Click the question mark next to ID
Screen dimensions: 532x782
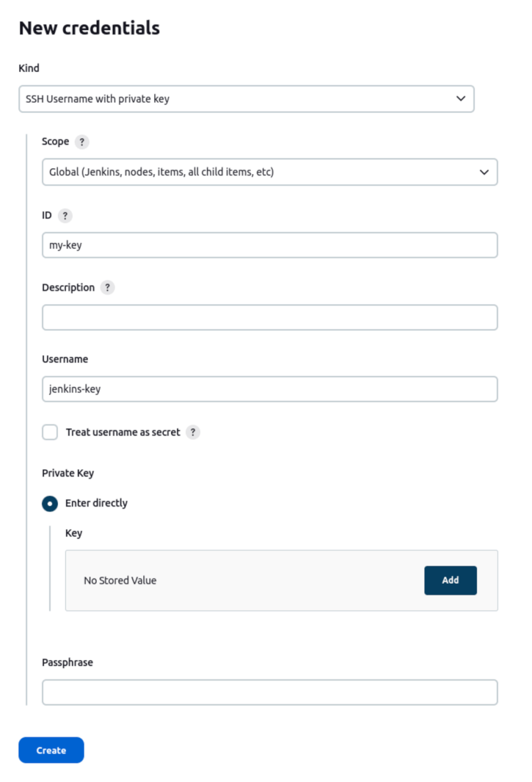[x=65, y=215]
